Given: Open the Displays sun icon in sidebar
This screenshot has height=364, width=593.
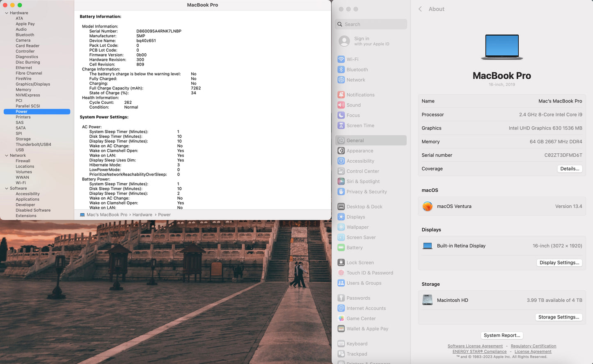Looking at the screenshot, I should point(341,217).
